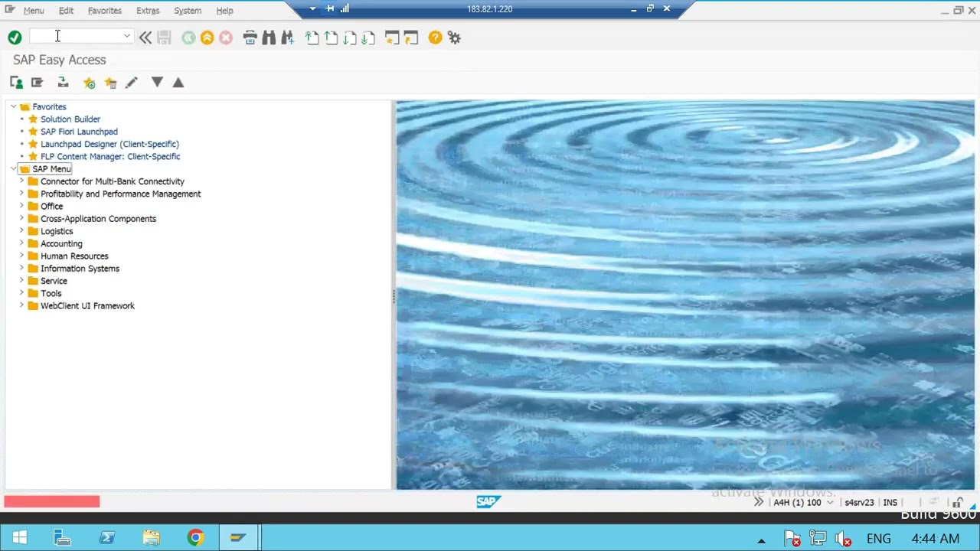Click the green Enter checkmark icon

tap(15, 37)
